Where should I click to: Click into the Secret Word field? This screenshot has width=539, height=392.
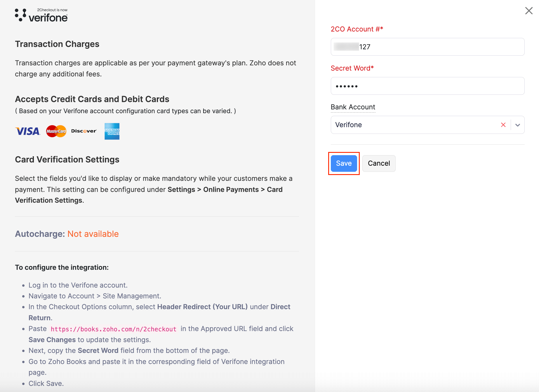[427, 86]
